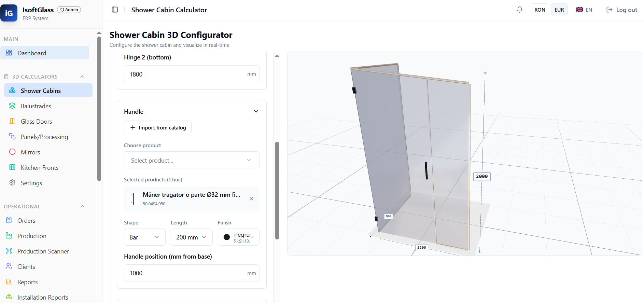The image size is (644, 303).
Task: Open the Dashboard menu item
Action: 45,53
